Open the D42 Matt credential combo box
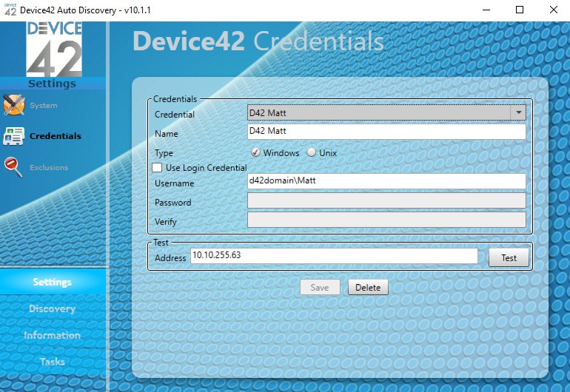 [x=386, y=112]
